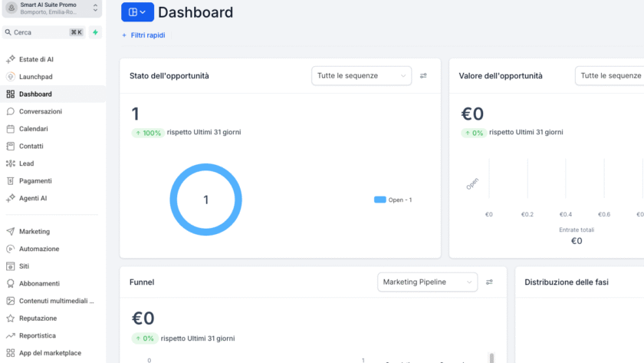Click the Marketing paper plane icon
This screenshot has width=644, height=363.
point(11,231)
